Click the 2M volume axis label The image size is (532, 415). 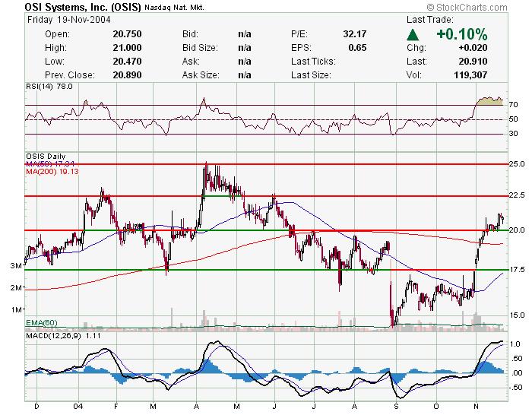16,288
